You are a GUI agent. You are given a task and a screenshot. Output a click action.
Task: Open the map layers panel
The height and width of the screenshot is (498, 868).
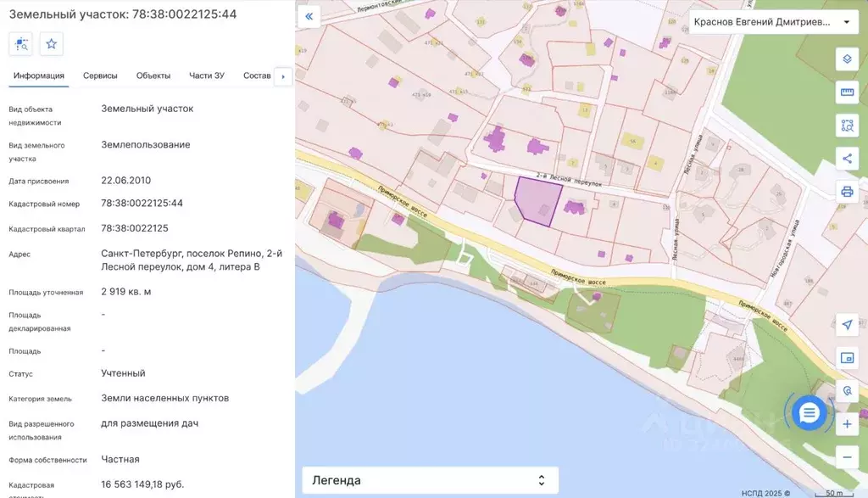(x=847, y=59)
